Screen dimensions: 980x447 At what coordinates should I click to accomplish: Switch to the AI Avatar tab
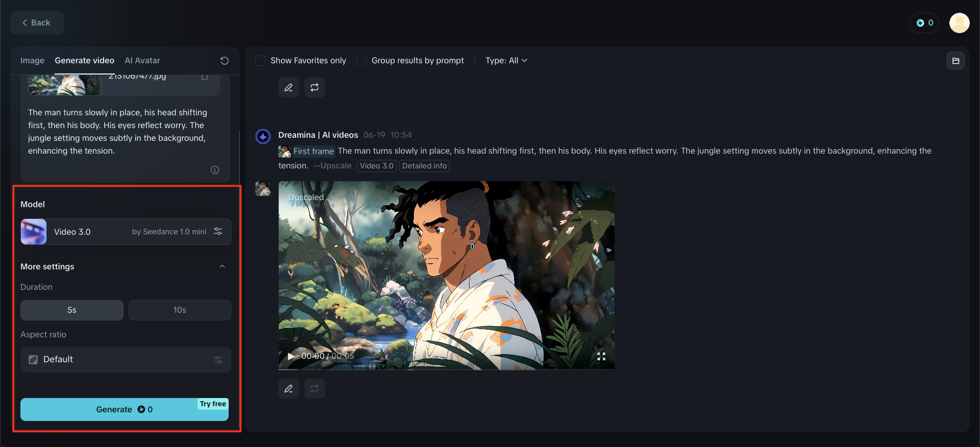pos(142,61)
